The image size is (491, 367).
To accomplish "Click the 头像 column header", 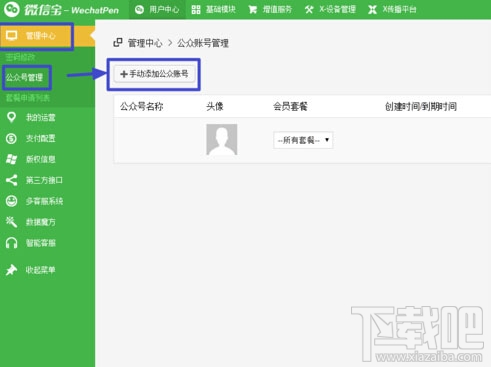I will (215, 107).
